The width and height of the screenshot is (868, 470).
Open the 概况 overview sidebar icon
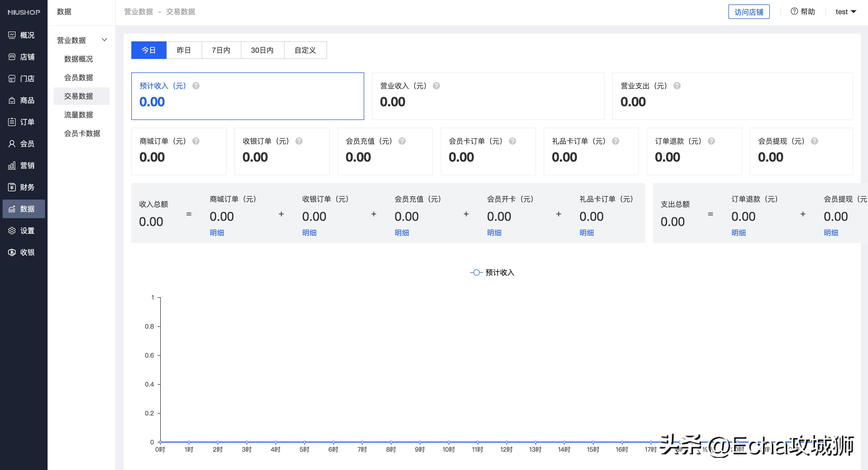[12, 35]
